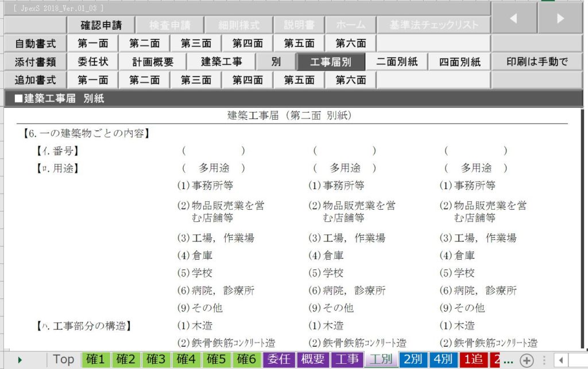The height and width of the screenshot is (369, 588).
Task: Select the 委任状 attachment button
Action: coord(94,60)
